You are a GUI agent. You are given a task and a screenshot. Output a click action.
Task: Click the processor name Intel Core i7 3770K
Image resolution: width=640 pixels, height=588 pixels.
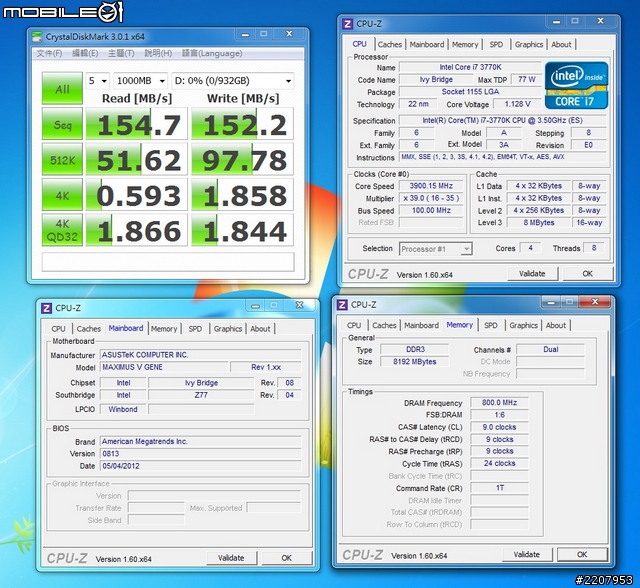[x=470, y=67]
